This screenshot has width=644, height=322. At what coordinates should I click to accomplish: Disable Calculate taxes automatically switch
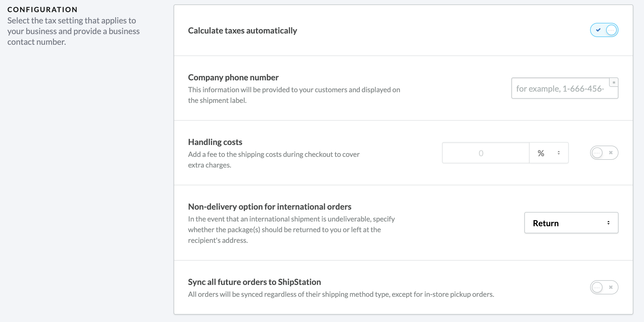[604, 30]
